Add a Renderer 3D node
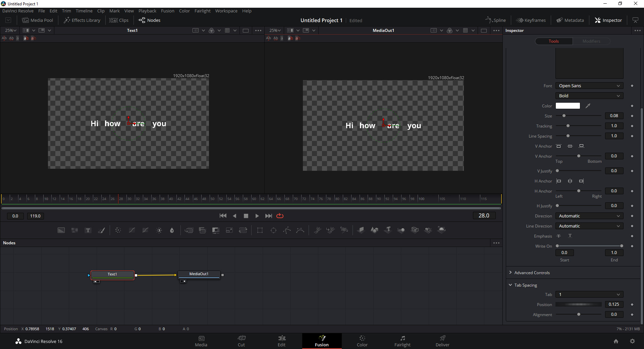 pyautogui.click(x=442, y=230)
